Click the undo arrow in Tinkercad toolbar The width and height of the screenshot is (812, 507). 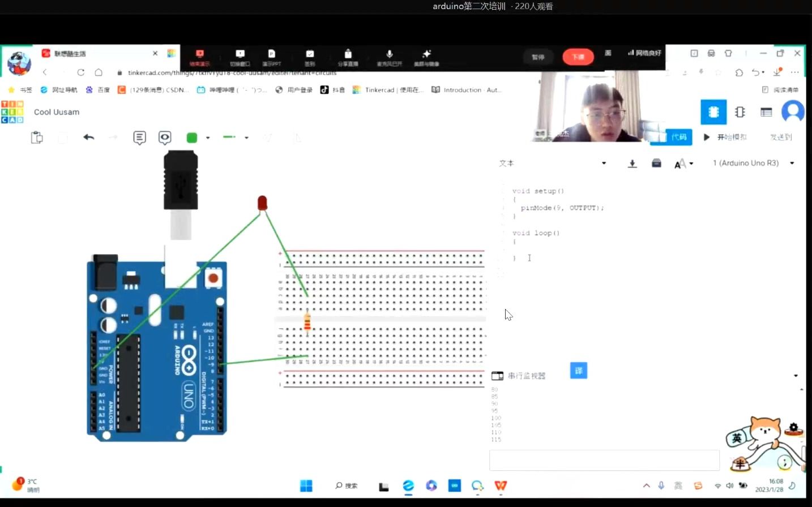click(x=88, y=137)
